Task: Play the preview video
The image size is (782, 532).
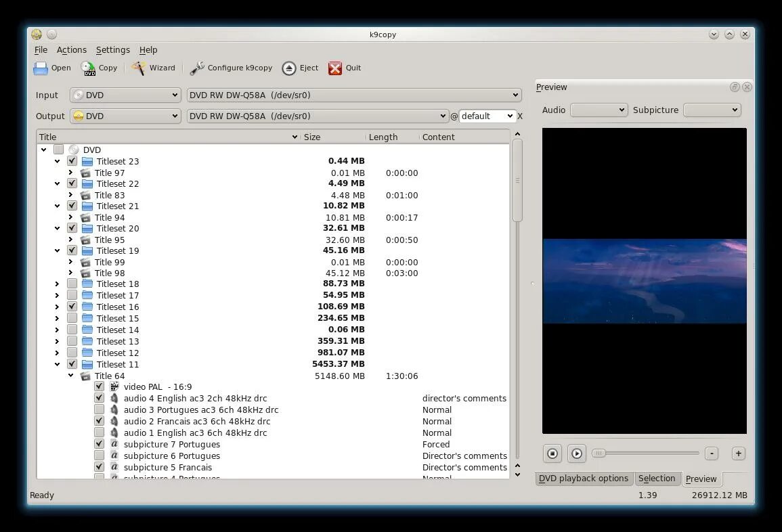Action: pyautogui.click(x=576, y=453)
